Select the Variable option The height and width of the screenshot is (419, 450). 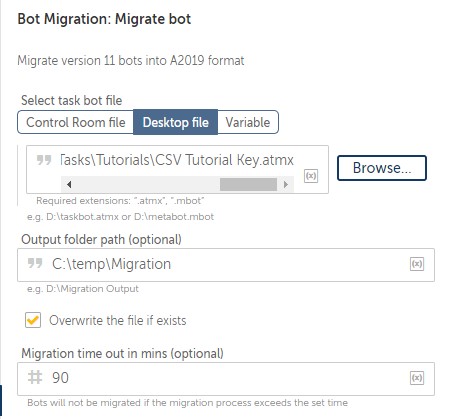tap(248, 122)
